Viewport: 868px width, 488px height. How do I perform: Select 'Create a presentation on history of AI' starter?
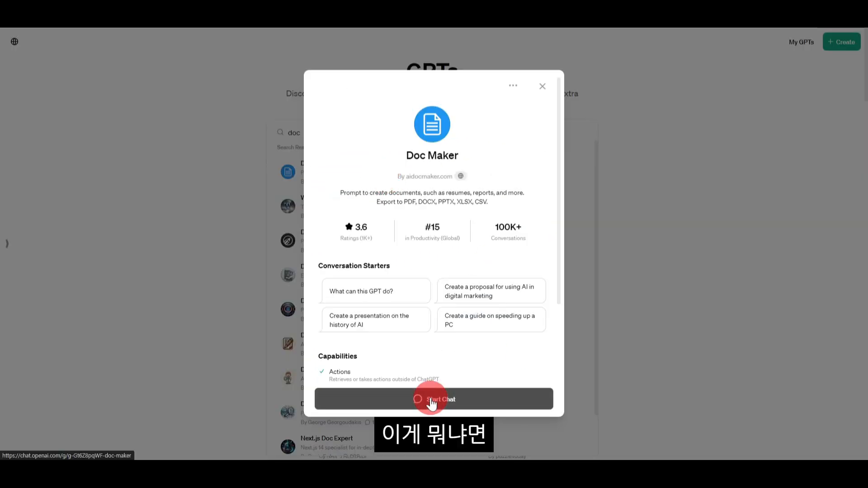376,320
